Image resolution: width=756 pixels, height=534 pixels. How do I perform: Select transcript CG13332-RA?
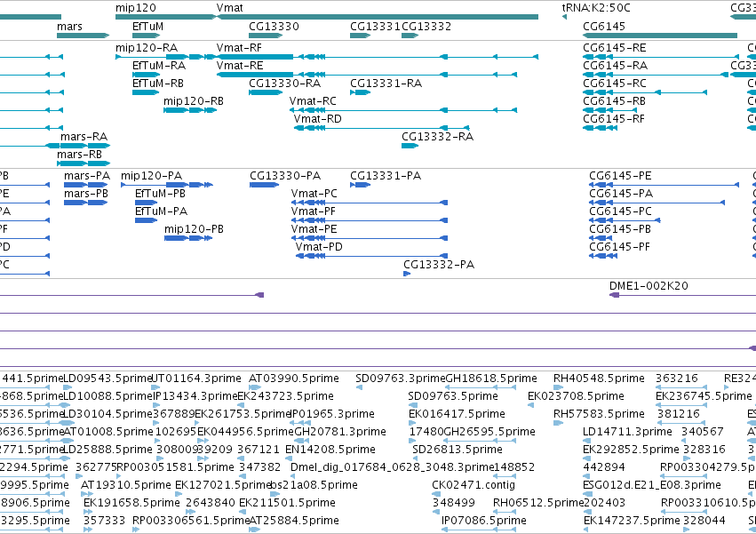click(437, 137)
